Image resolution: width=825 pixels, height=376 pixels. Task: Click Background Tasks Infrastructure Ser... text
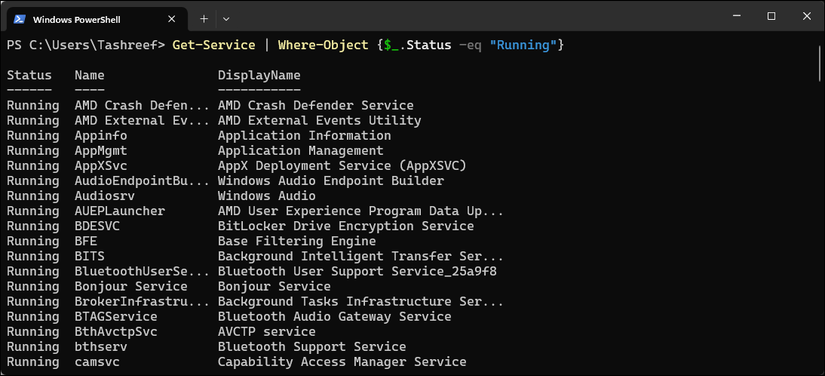361,301
